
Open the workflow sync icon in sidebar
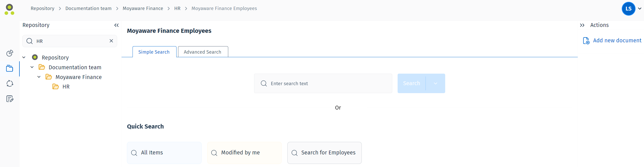pyautogui.click(x=9, y=83)
